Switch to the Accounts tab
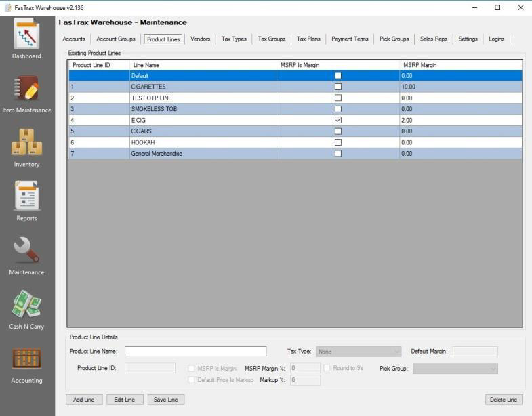The height and width of the screenshot is (416, 532). tap(74, 39)
